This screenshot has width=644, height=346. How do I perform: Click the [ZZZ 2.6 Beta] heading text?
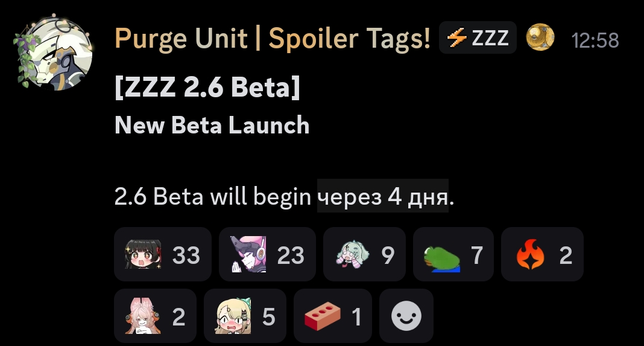coord(207,87)
